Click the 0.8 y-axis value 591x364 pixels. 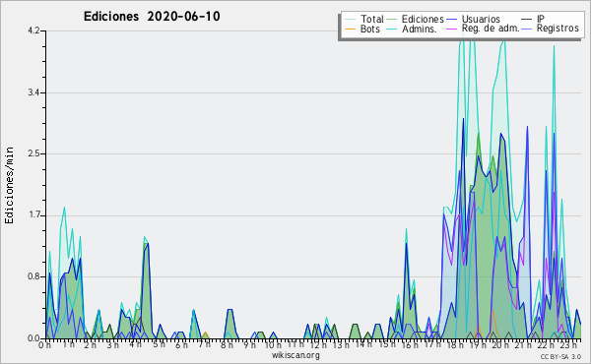(33, 276)
